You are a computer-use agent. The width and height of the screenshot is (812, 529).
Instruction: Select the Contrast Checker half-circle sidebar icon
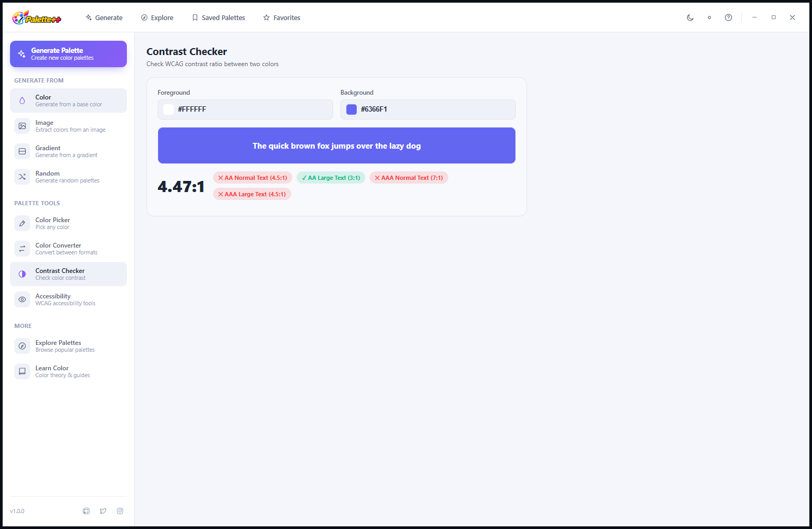(22, 274)
